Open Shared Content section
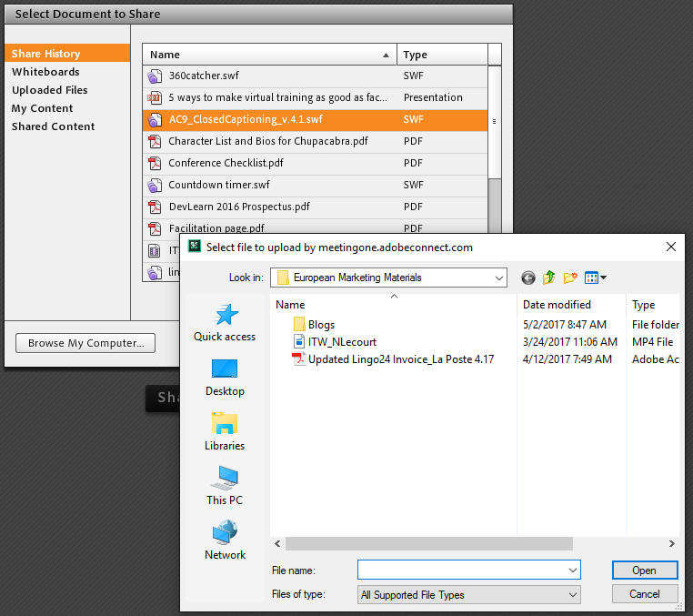The image size is (693, 616). pos(53,126)
